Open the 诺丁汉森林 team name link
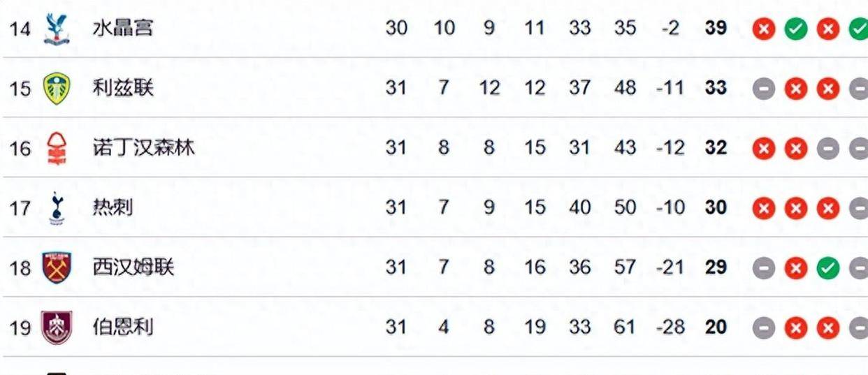The image size is (868, 375). click(x=143, y=148)
